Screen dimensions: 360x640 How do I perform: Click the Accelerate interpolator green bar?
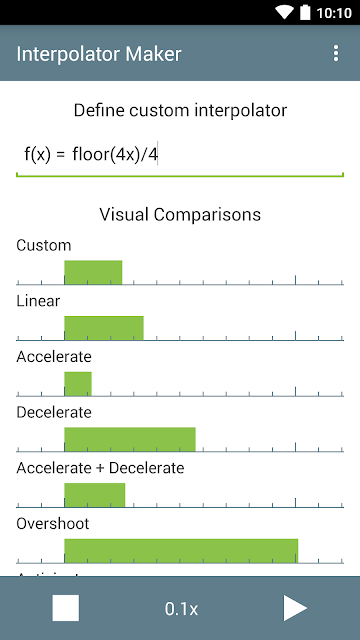78,384
